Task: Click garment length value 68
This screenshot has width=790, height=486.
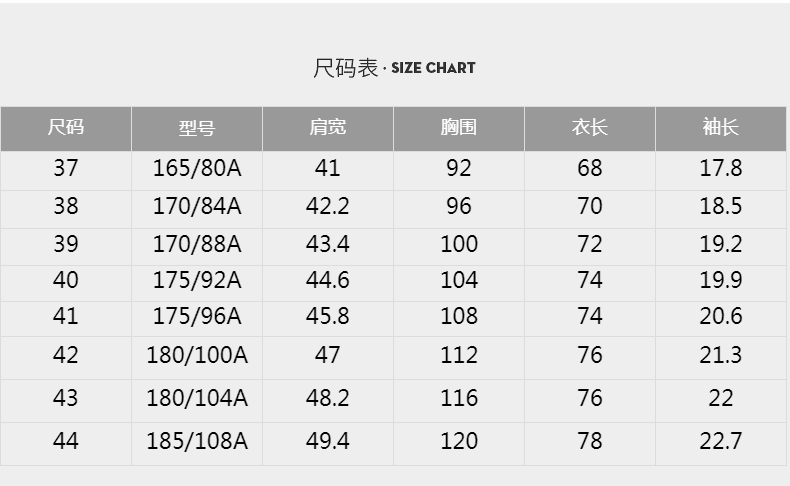Action: (x=590, y=168)
